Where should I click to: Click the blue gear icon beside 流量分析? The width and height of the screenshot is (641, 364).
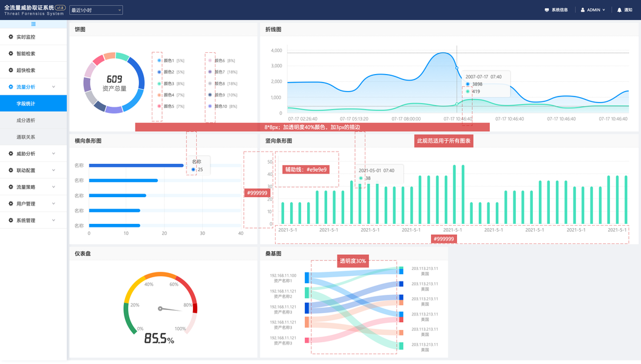click(11, 87)
